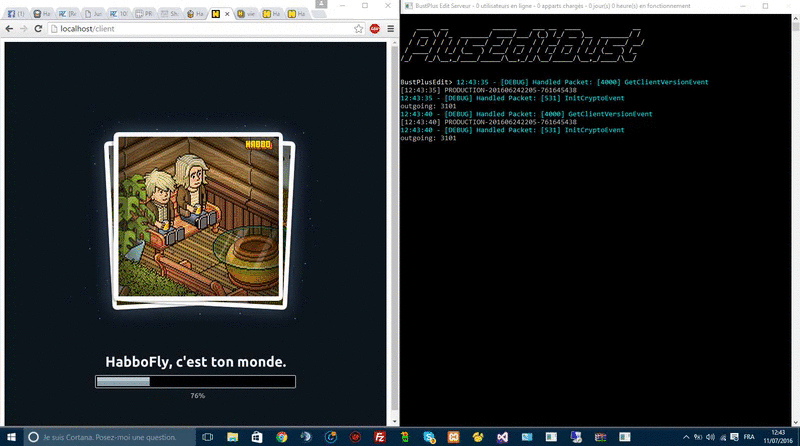Switch to the Facebook (1) tab
This screenshot has height=446, width=800.
coord(15,14)
